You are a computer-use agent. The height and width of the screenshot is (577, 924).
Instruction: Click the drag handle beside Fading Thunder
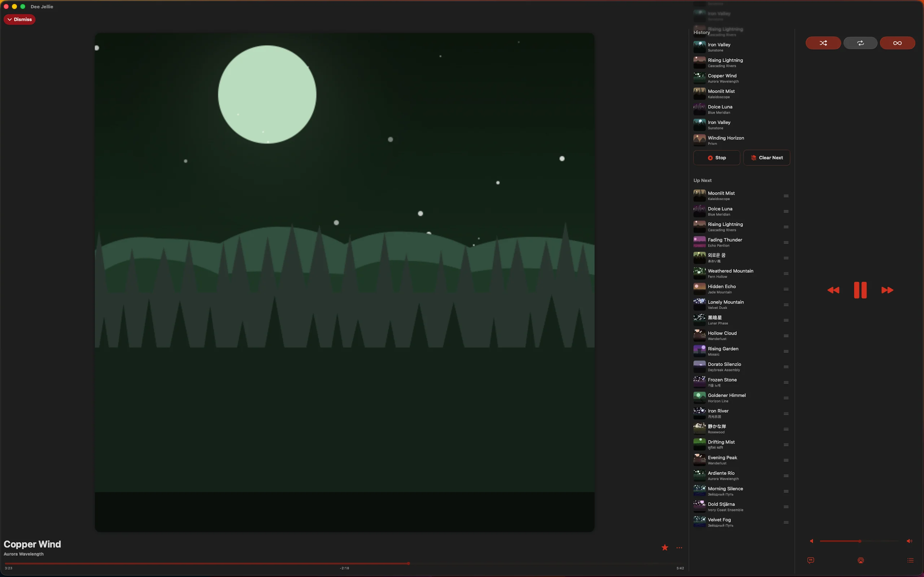tap(786, 243)
